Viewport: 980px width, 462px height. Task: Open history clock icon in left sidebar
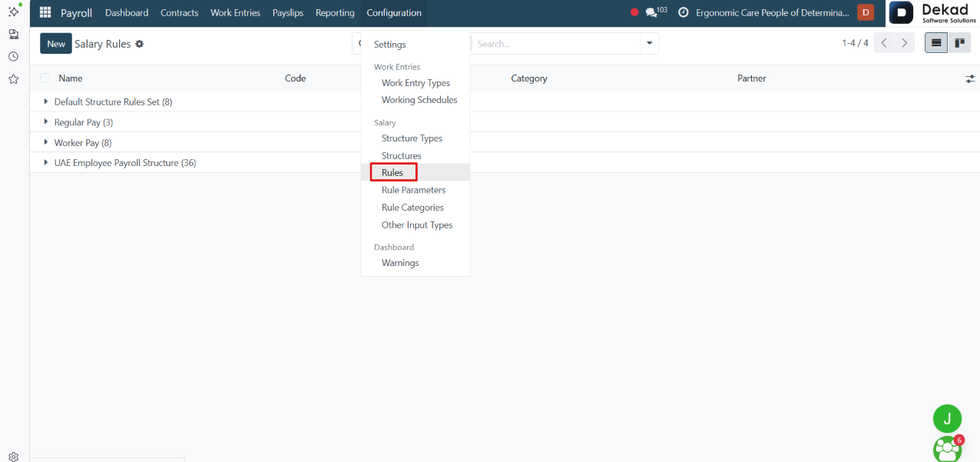[14, 56]
